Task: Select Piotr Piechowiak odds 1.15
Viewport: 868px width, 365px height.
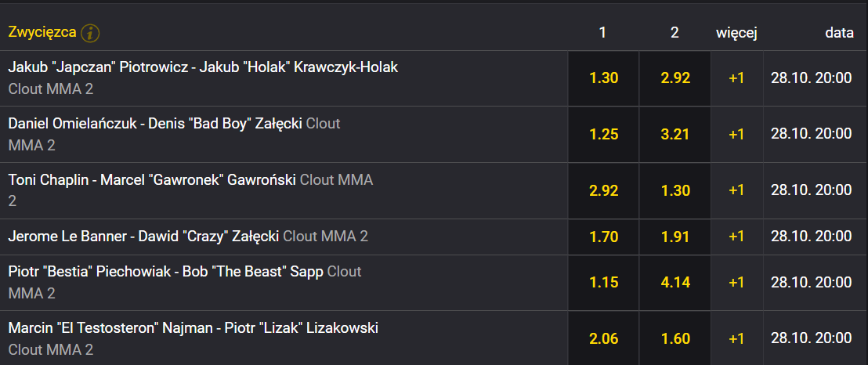Action: [603, 283]
